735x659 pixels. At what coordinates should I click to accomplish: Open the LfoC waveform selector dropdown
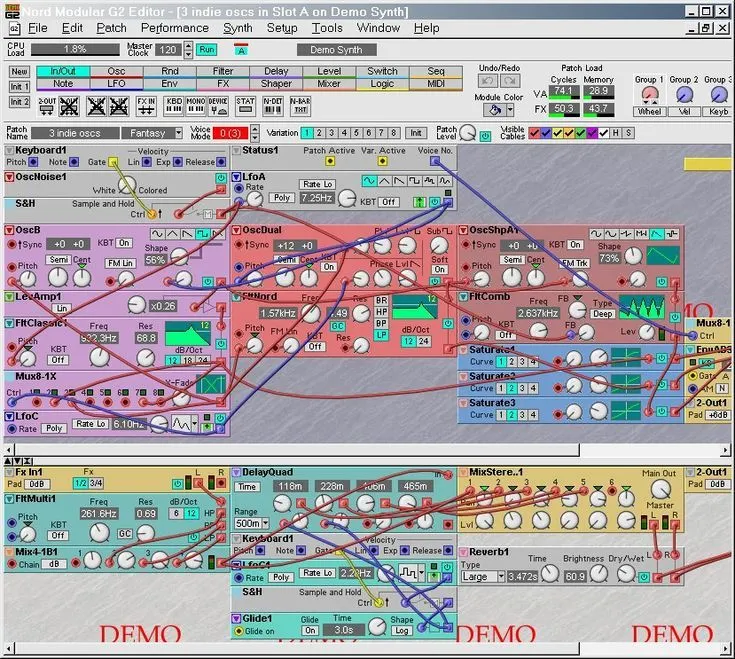coord(195,425)
